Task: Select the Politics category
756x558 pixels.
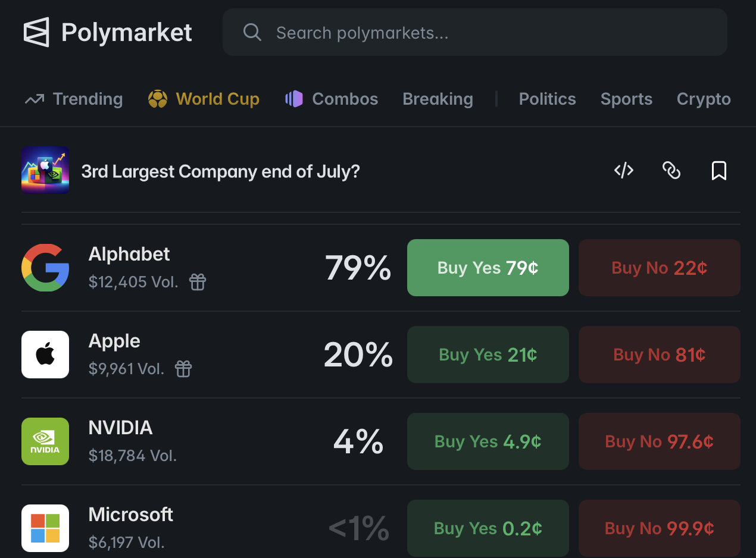Action: (x=548, y=99)
